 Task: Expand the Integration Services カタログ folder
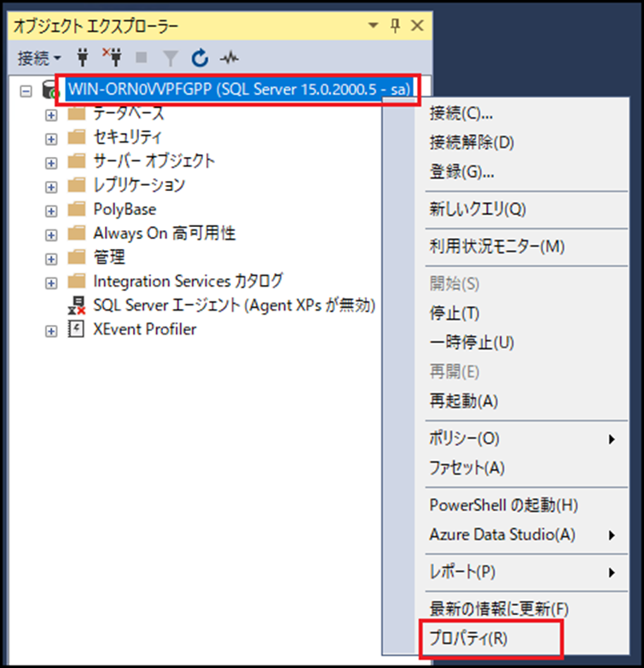pyautogui.click(x=51, y=283)
